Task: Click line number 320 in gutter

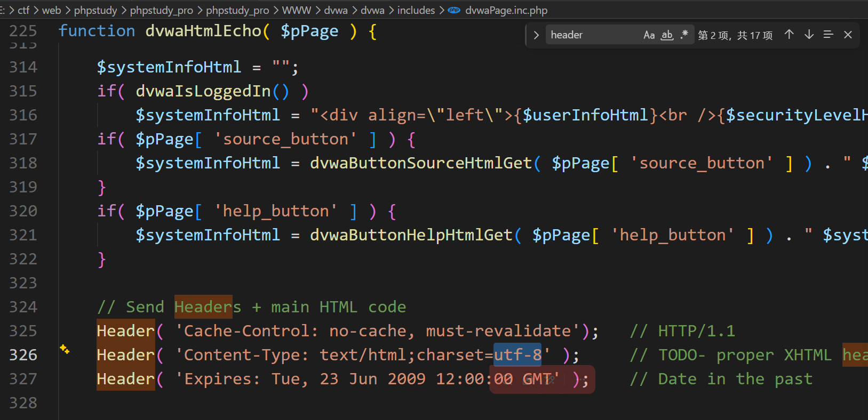Action: [23, 211]
